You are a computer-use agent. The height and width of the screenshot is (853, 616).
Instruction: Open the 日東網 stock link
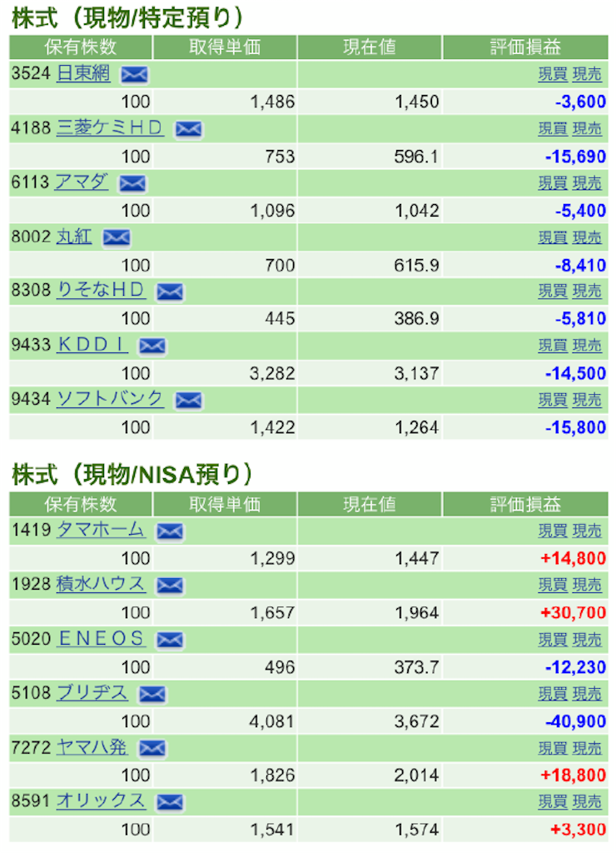click(83, 73)
